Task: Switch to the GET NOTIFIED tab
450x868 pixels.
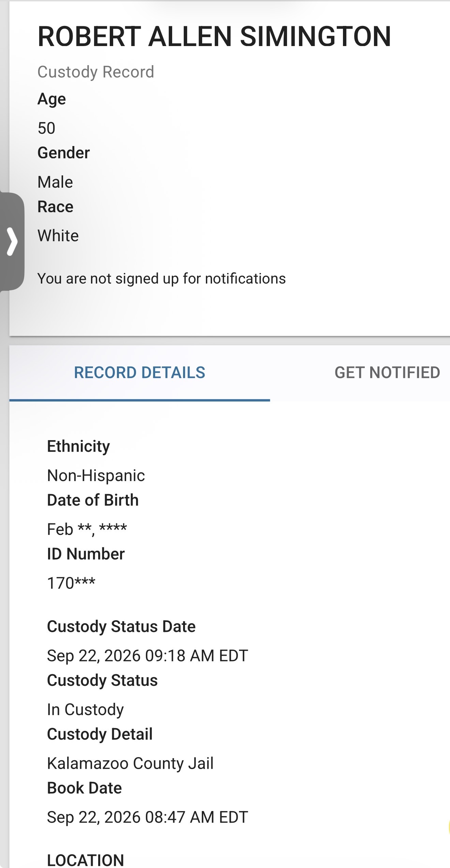Action: point(387,373)
